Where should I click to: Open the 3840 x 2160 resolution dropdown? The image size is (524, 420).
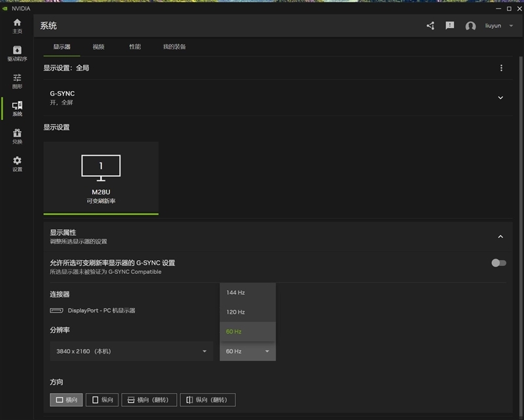[131, 351]
